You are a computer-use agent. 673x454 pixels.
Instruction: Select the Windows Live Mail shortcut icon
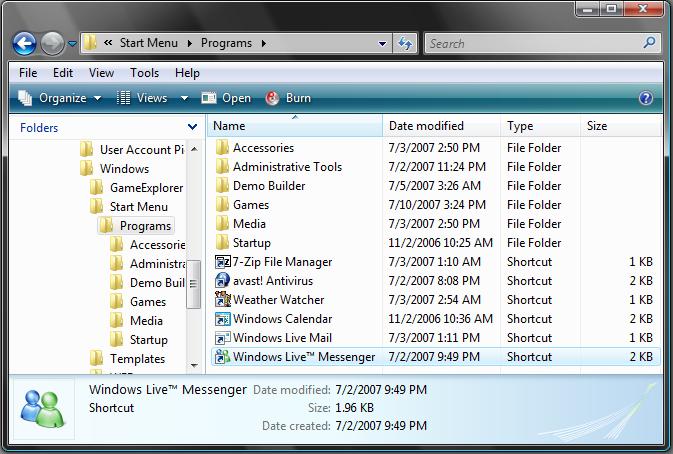[223, 338]
